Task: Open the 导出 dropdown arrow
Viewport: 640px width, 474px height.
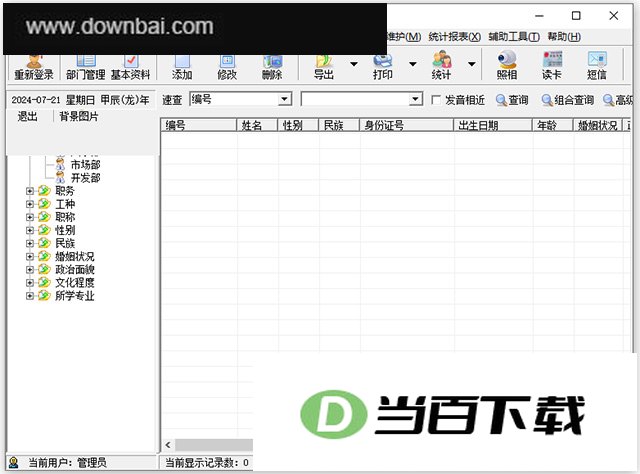Action: click(x=354, y=64)
